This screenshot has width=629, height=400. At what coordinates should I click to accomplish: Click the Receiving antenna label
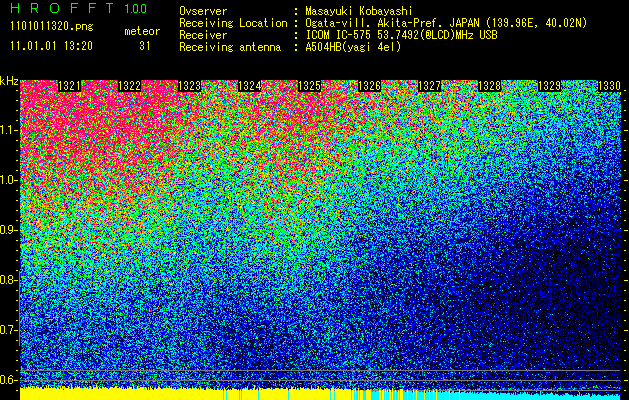point(230,47)
